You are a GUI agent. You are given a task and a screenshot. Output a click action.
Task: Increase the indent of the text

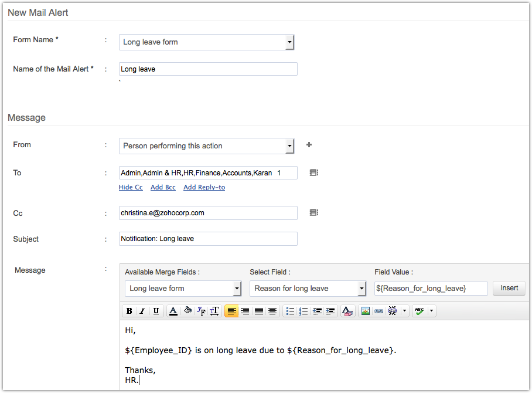(x=330, y=311)
